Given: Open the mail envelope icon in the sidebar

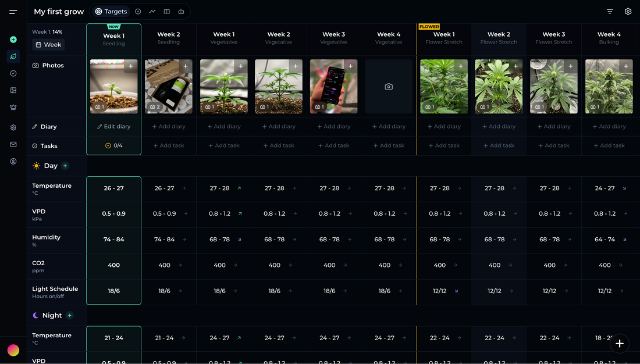Looking at the screenshot, I should pos(13,144).
